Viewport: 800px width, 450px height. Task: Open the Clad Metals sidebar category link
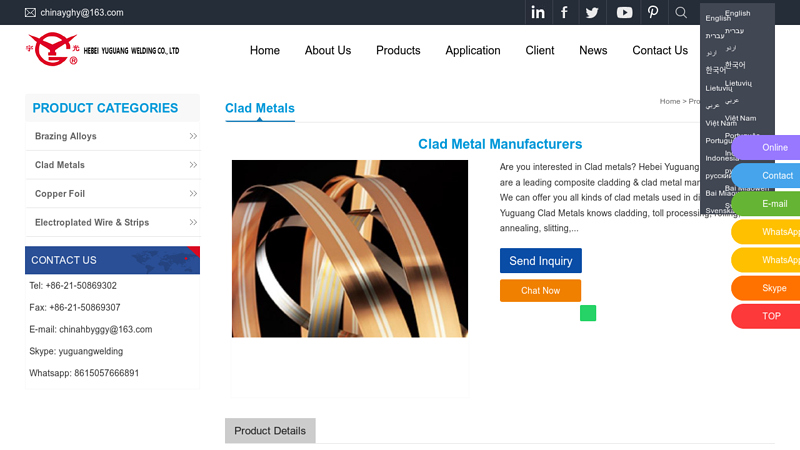(x=60, y=165)
